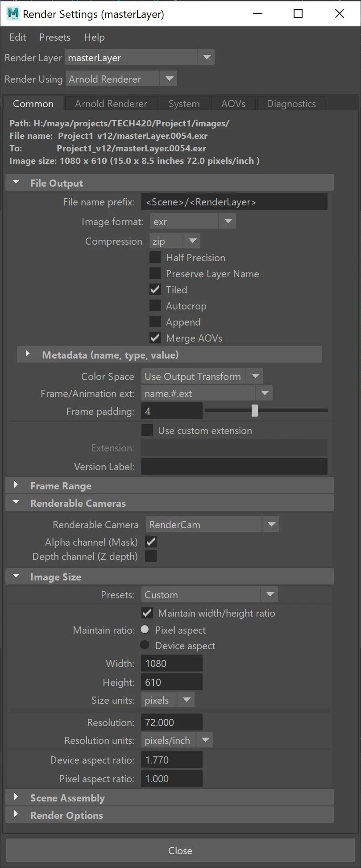Screen dimensions: 361x868
Task: Click the Resolution field showing 72.000
Action: [172, 722]
